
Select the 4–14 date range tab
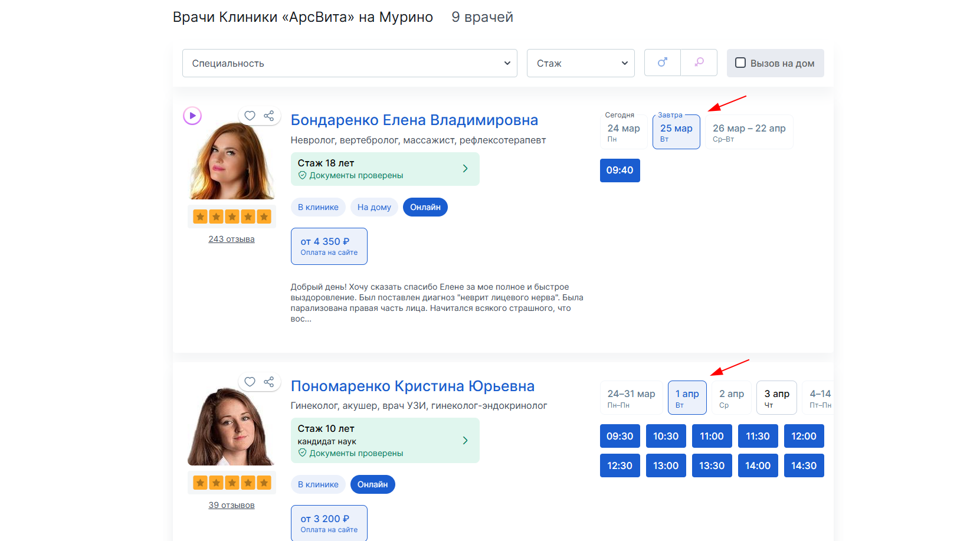point(819,398)
